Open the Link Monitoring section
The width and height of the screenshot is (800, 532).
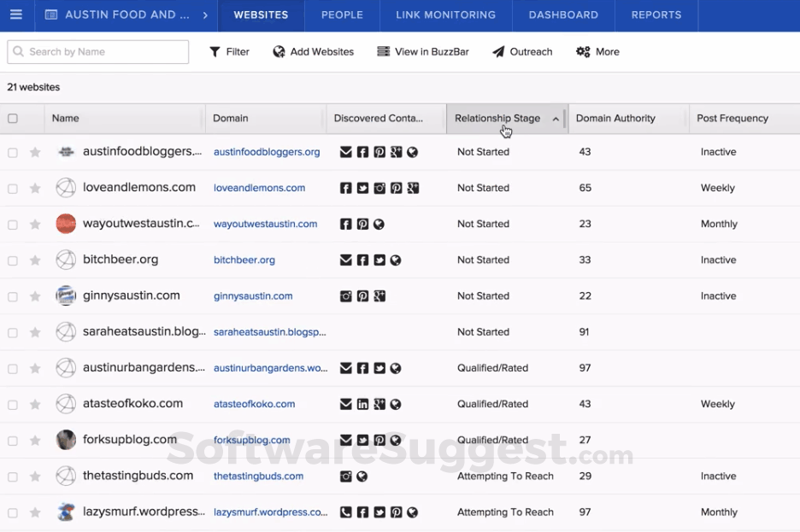444,15
